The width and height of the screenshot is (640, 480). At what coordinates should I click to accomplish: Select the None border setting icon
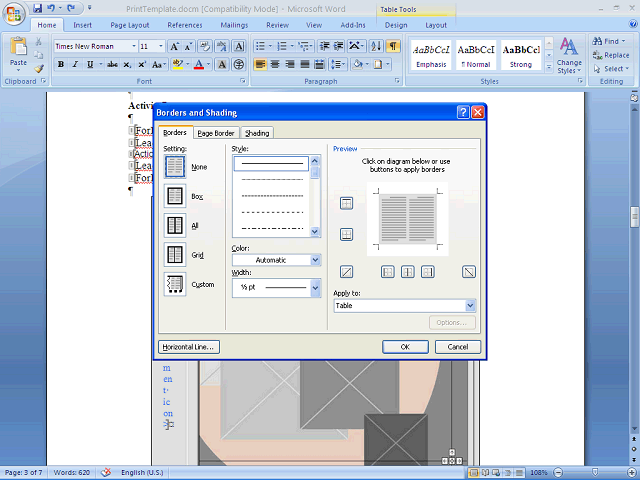(175, 167)
